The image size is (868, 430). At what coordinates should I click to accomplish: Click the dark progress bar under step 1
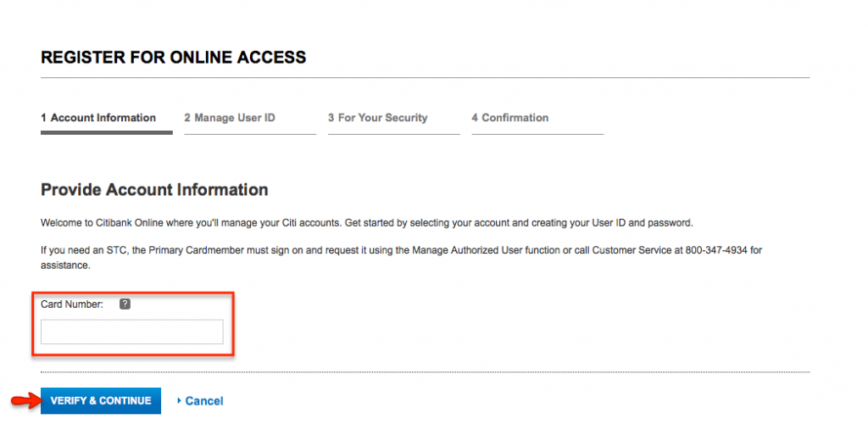[x=107, y=132]
